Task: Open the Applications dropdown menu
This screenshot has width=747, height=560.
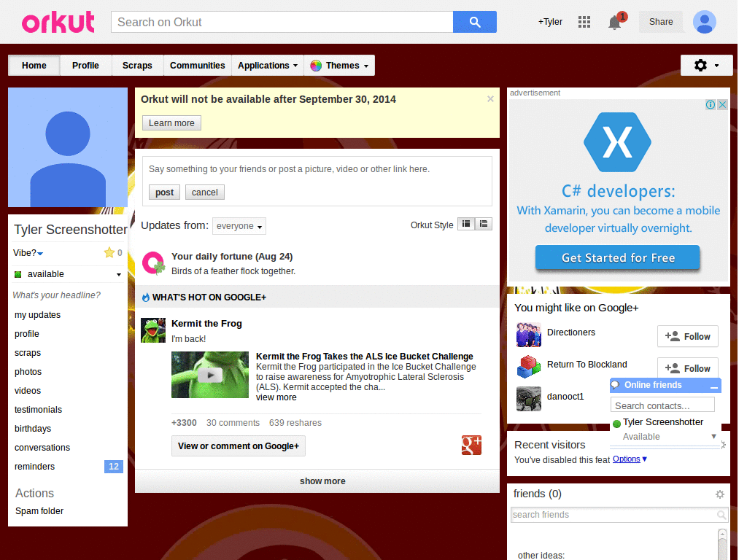Action: (268, 65)
